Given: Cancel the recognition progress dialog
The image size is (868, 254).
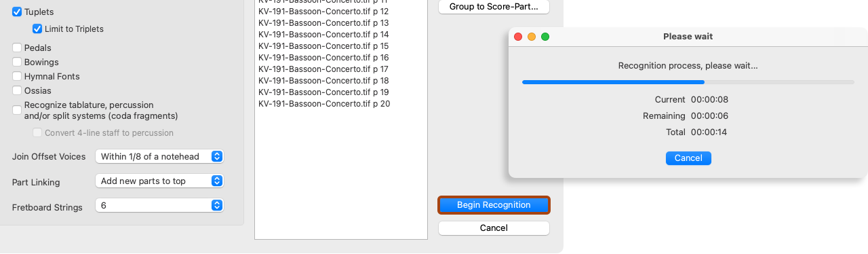Looking at the screenshot, I should point(688,158).
